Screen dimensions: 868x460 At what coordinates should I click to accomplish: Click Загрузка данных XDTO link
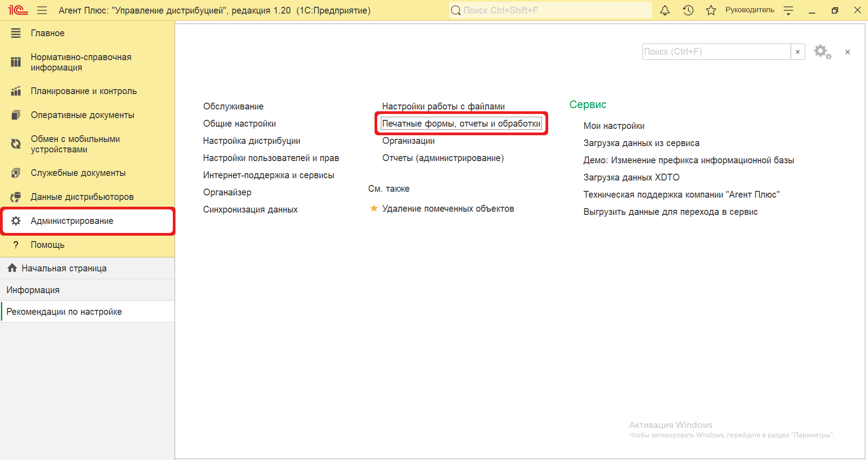point(631,177)
